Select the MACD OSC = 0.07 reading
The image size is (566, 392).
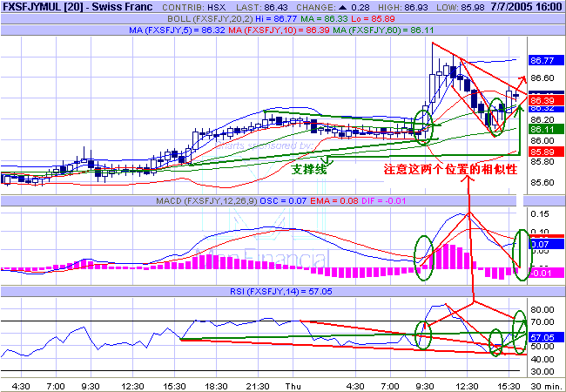tap(283, 200)
